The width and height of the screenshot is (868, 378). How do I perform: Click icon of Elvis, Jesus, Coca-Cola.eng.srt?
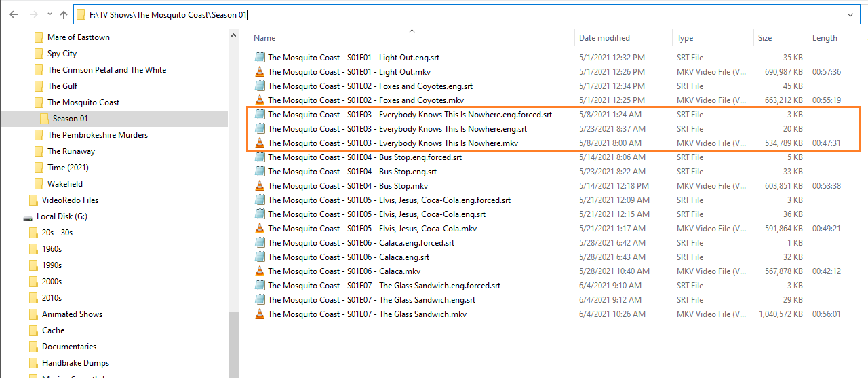click(259, 214)
